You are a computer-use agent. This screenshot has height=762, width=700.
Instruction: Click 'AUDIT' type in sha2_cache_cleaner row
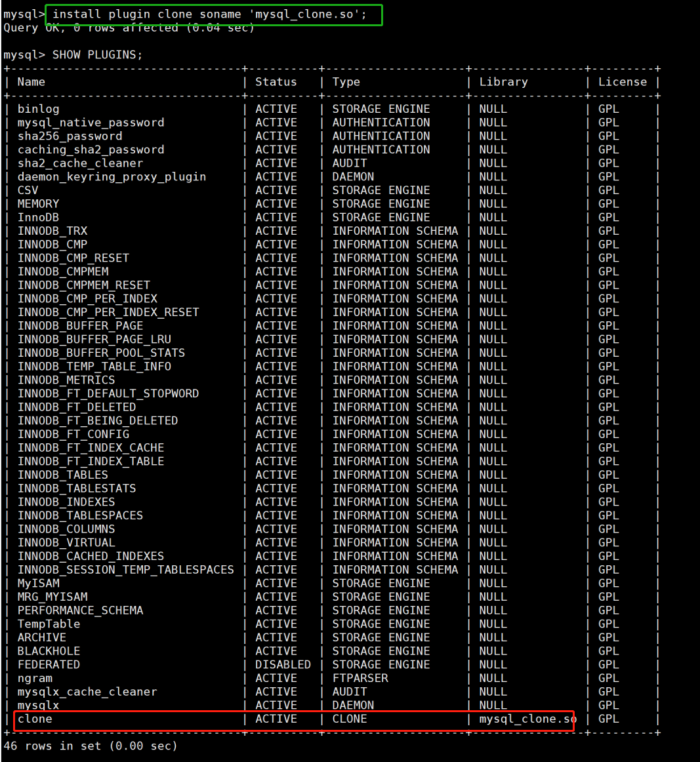click(x=350, y=163)
